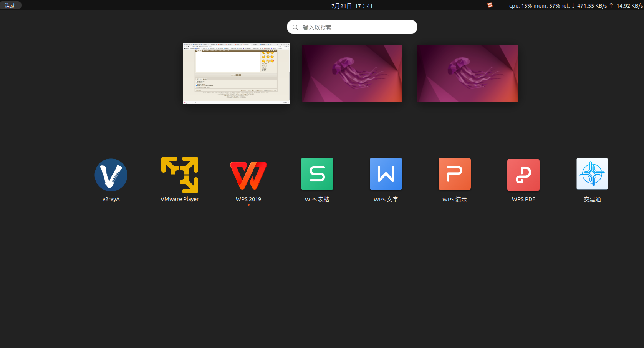Focus the 输入以搜索 search field
644x348 pixels.
tap(352, 27)
